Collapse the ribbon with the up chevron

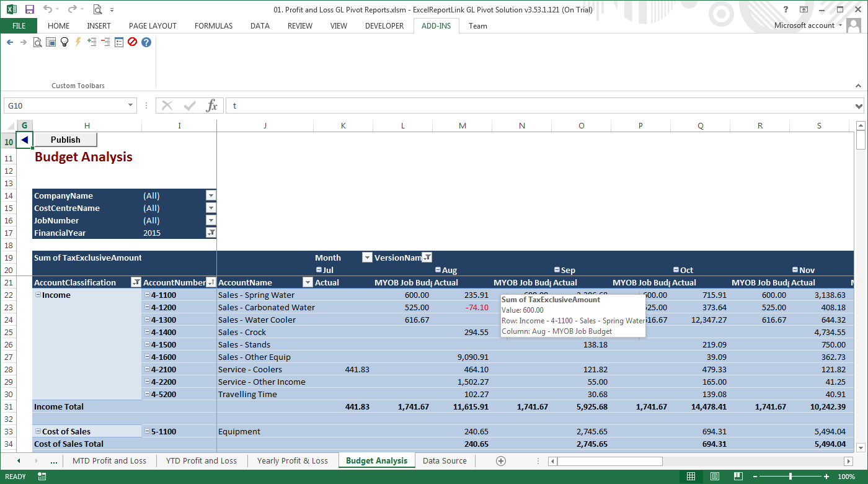(859, 86)
